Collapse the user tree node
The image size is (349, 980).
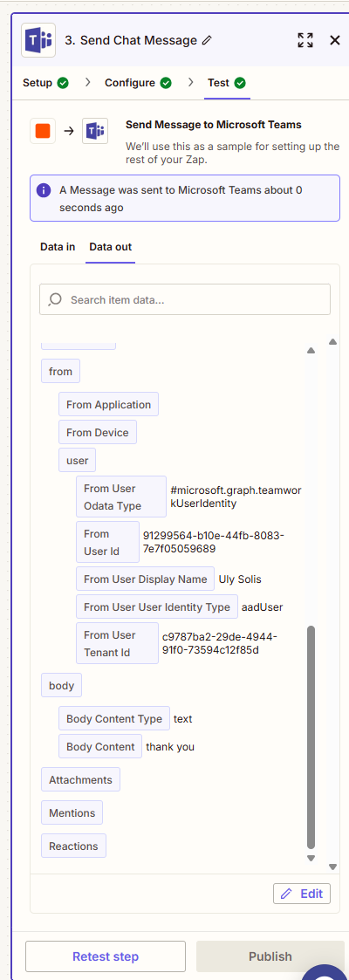pyautogui.click(x=78, y=461)
